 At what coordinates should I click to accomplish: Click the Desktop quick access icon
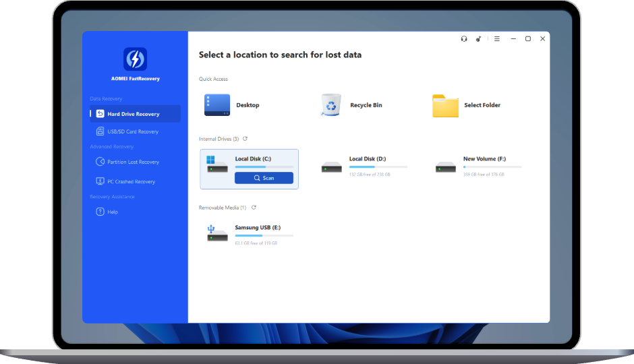(x=217, y=105)
